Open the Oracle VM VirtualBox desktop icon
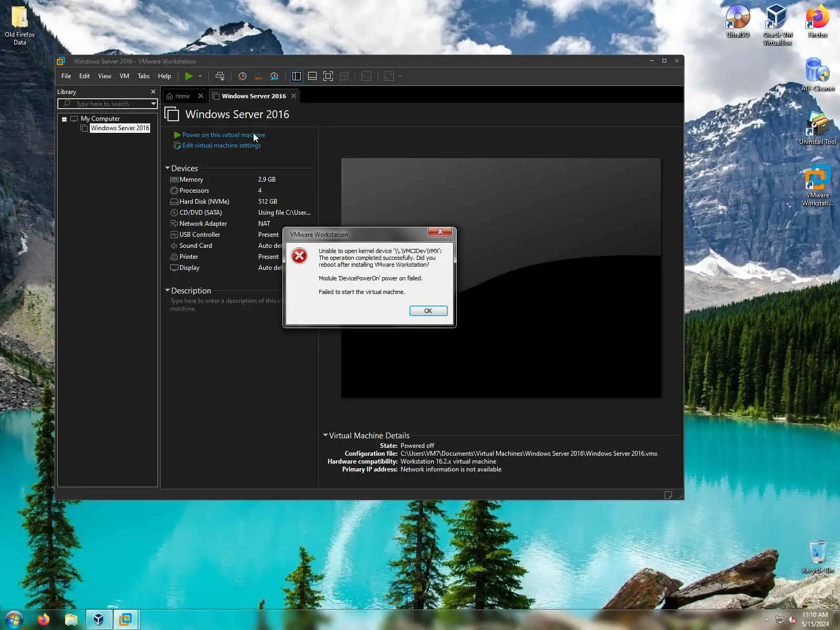 point(778,25)
